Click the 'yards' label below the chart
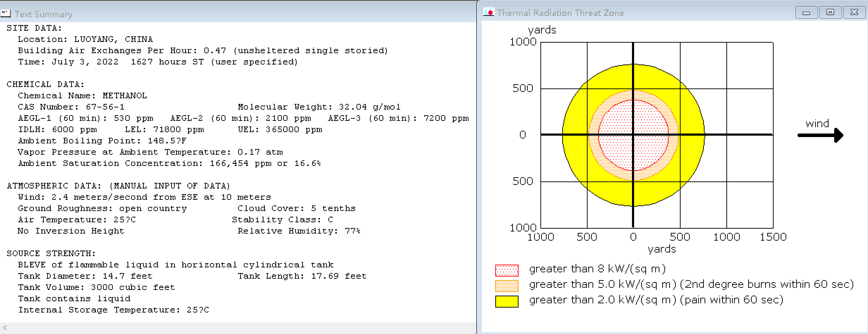Viewport: 868px width, 334px height. point(662,249)
